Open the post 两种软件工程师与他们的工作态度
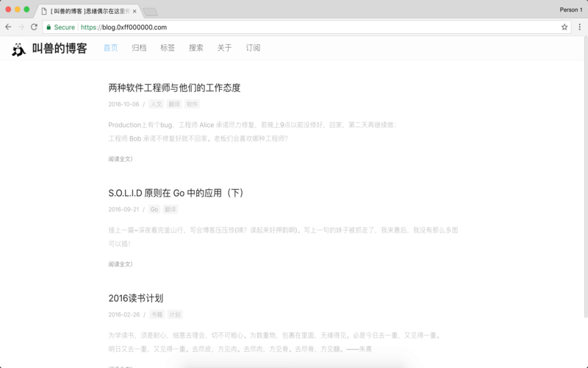The width and height of the screenshot is (588, 368). click(174, 88)
